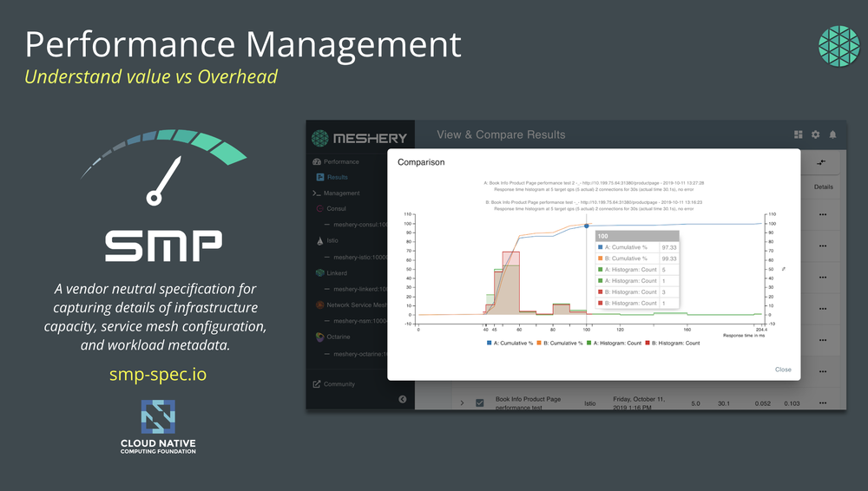This screenshot has width=868, height=491.
Task: Open the Performance menu item
Action: tap(341, 161)
